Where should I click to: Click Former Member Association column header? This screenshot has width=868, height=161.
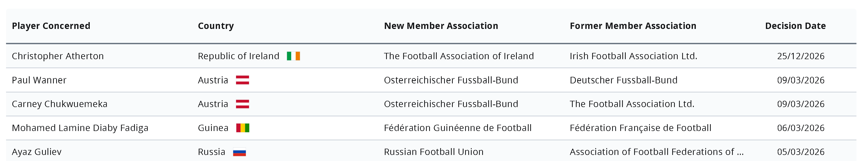coord(633,26)
